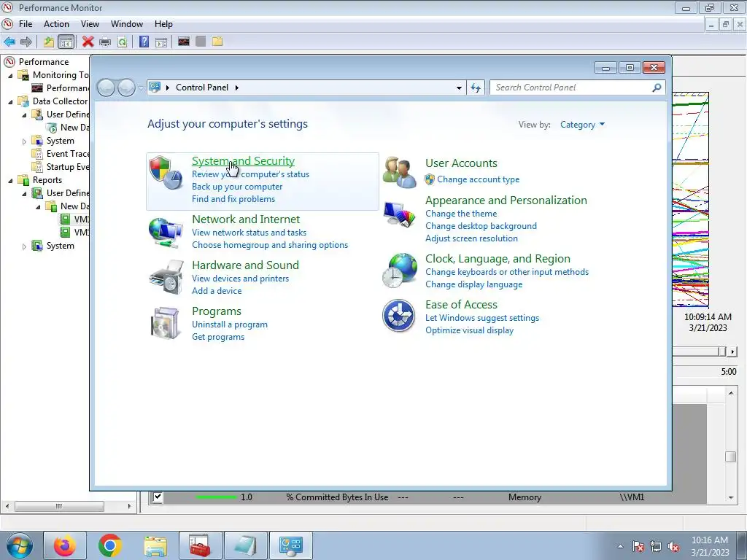Open the File menu
Screen dimensions: 747x560
[26, 24]
